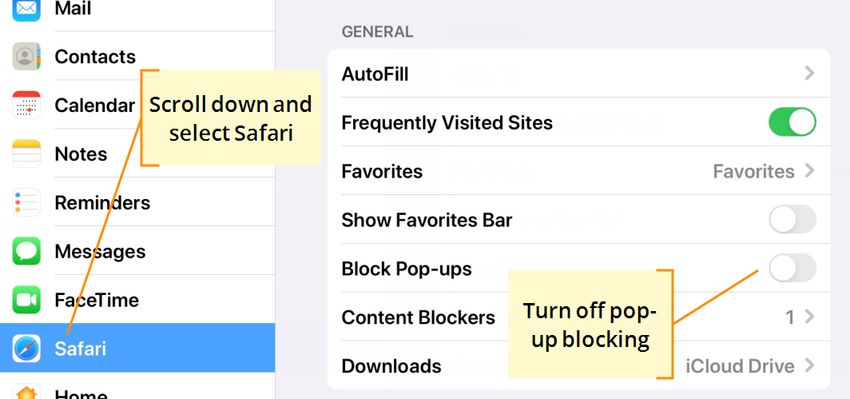The width and height of the screenshot is (850, 399).
Task: Select the Reminders sidebar label
Action: pyautogui.click(x=102, y=203)
